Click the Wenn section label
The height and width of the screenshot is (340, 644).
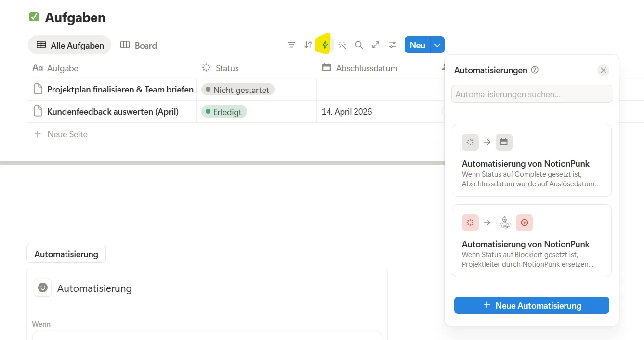click(x=41, y=324)
